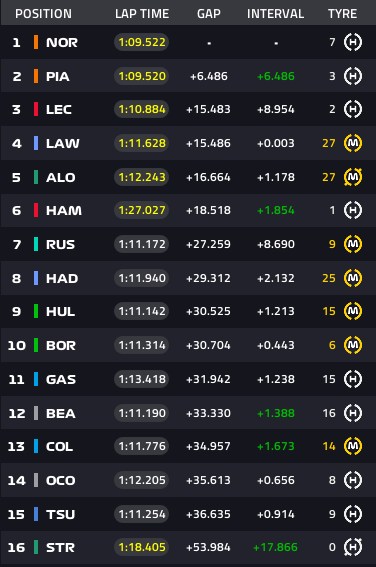Click the medium tyre icon in the RUS row
The width and height of the screenshot is (376, 567).
tap(353, 244)
